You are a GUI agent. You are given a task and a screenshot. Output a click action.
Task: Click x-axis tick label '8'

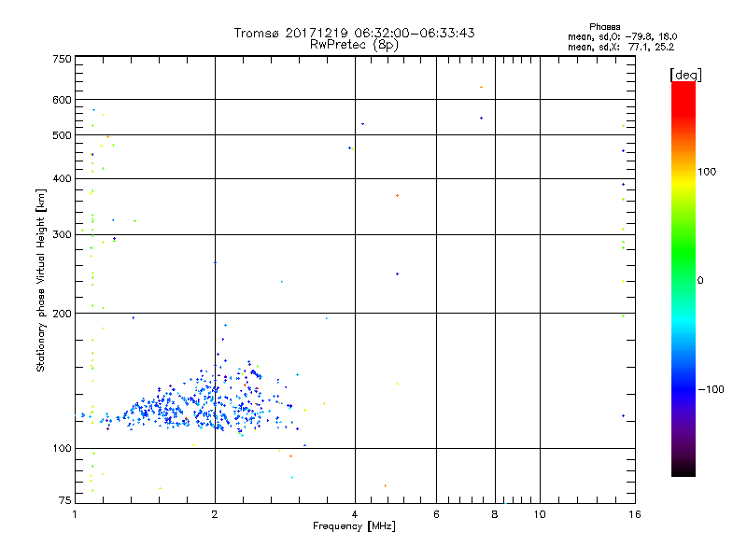pyautogui.click(x=495, y=514)
